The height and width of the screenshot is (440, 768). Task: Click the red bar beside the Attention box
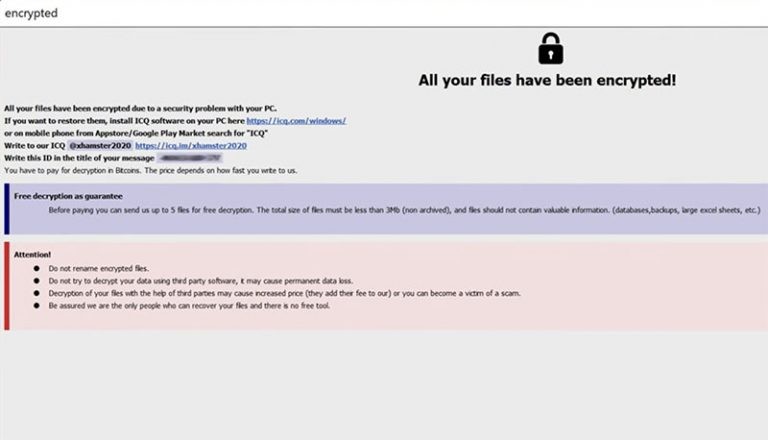point(6,285)
